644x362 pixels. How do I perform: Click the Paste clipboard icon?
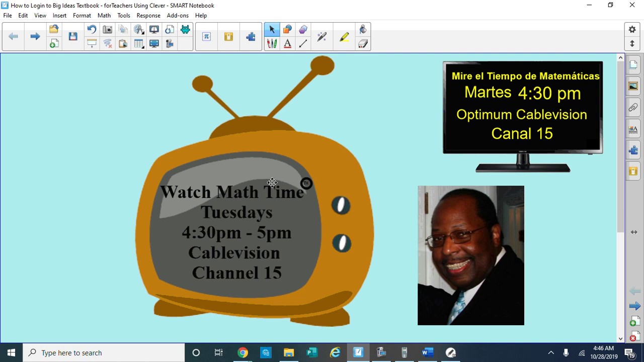[123, 44]
